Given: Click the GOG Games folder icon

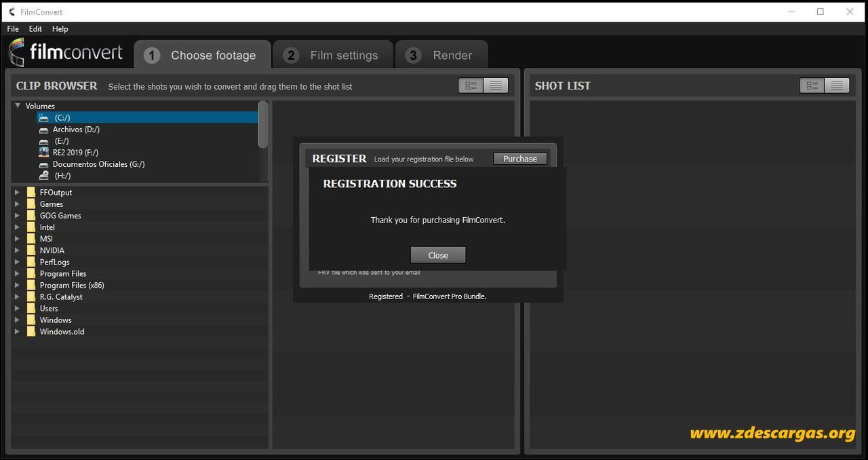Looking at the screenshot, I should (31, 216).
